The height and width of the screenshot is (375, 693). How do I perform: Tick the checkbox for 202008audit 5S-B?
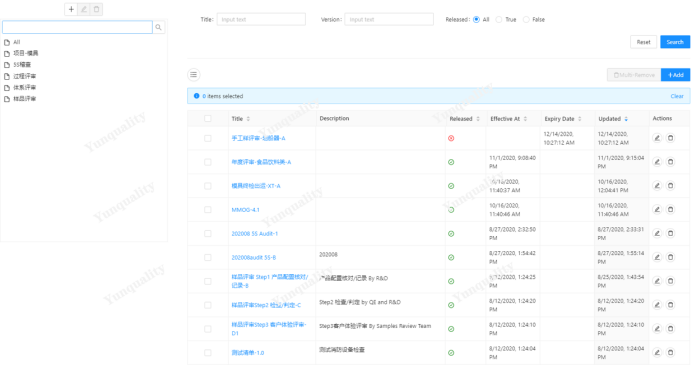tap(208, 257)
